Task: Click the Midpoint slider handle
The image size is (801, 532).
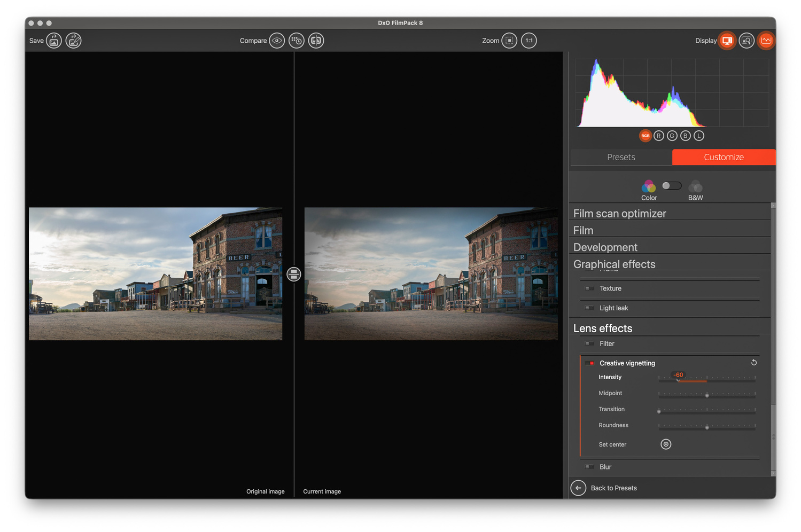Action: 707,395
